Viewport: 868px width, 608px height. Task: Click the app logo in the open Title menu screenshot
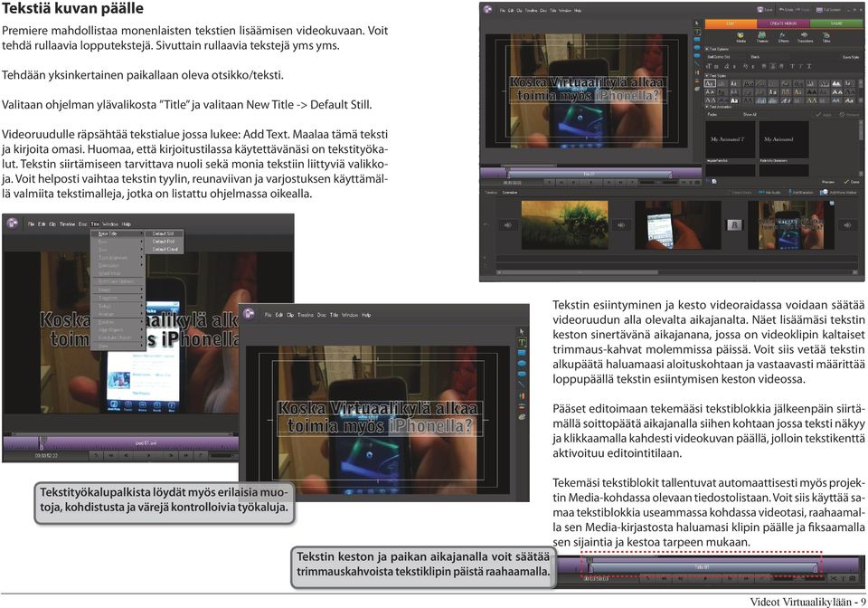(12, 223)
